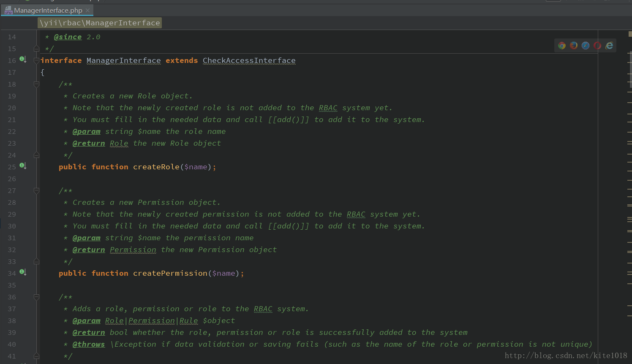Open file in Opera browser icon
Image resolution: width=632 pixels, height=364 pixels.
click(x=597, y=46)
